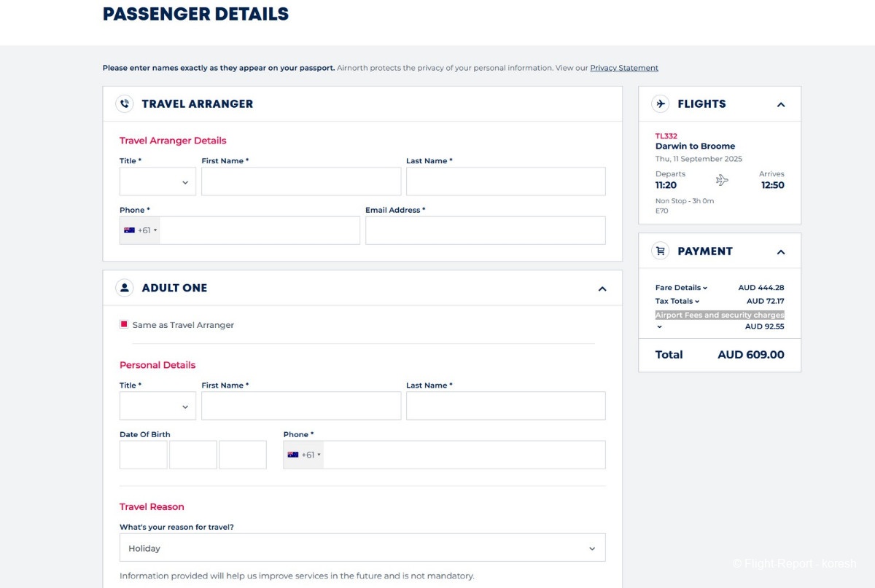Click the Travel Arranger phone icon
This screenshot has height=588, width=875.
125,103
